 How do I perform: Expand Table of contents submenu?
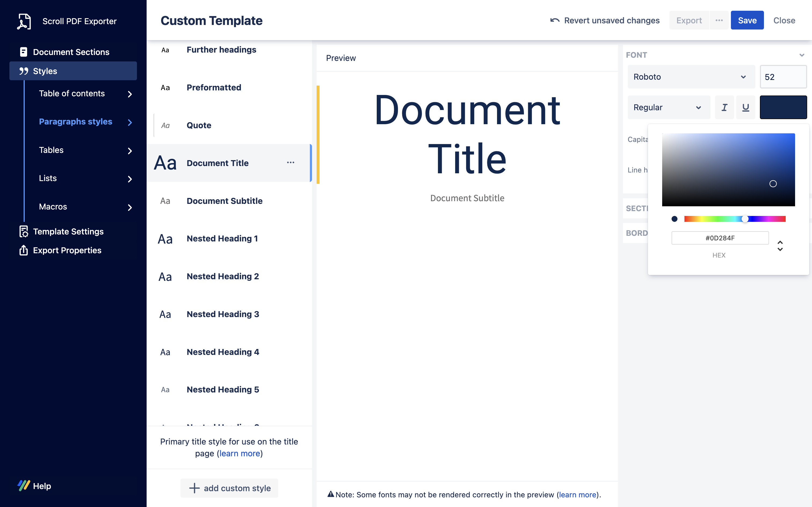130,94
